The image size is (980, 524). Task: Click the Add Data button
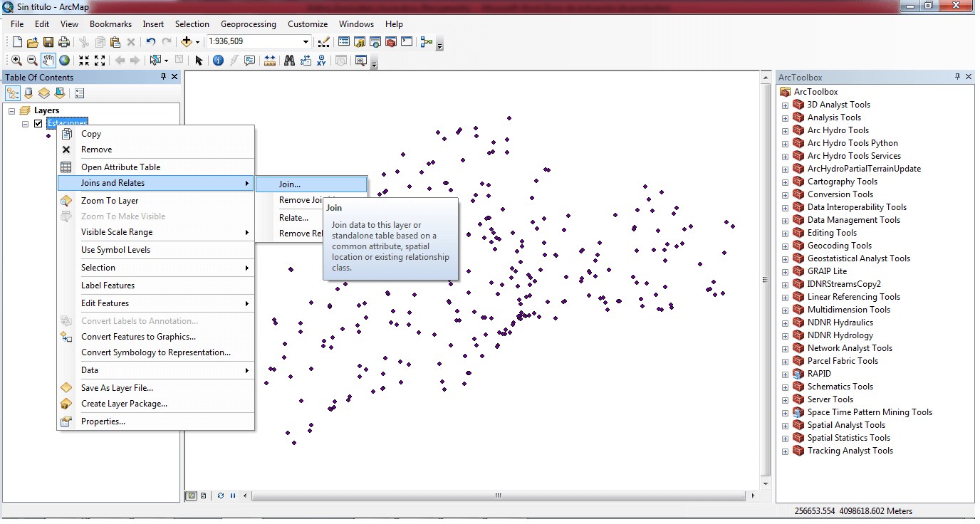click(187, 42)
